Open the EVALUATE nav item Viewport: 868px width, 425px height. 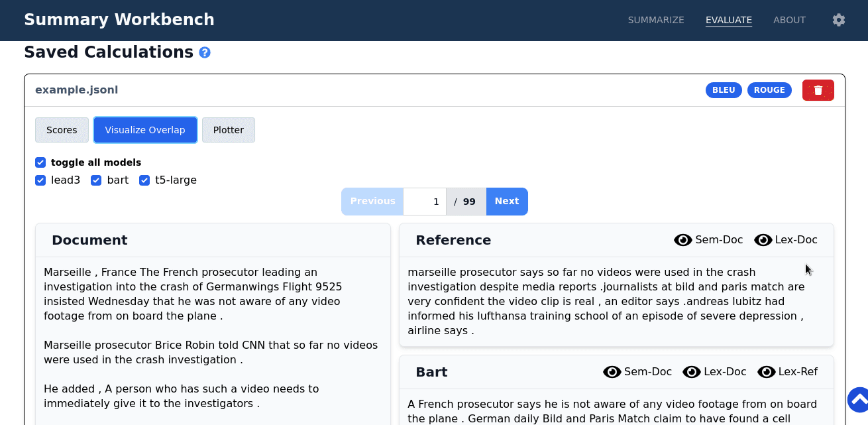729,20
